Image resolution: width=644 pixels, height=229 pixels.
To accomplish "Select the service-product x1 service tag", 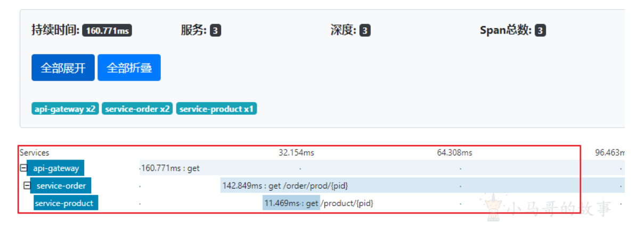I will coord(216,109).
